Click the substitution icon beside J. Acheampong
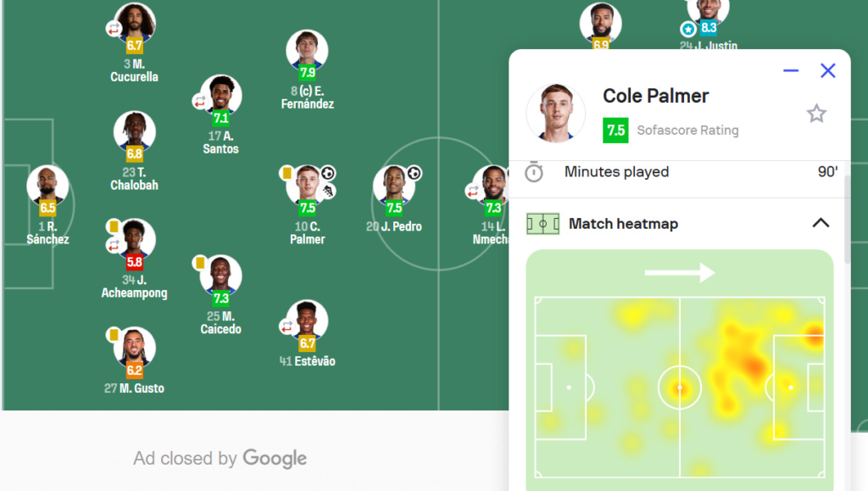This screenshot has height=491, width=868. (114, 245)
